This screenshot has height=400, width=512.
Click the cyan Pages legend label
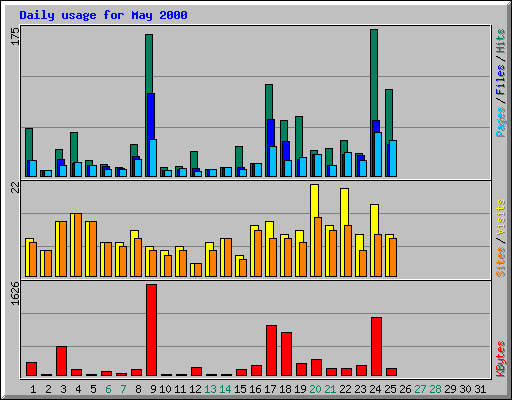tap(501, 122)
